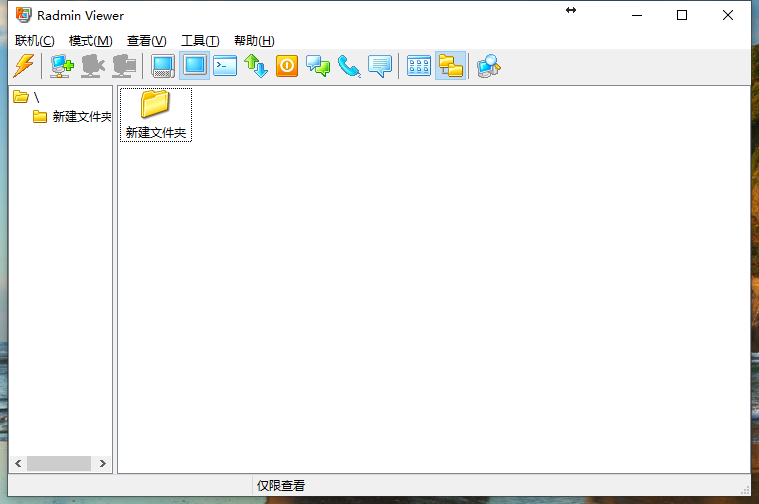Add a new connection with computer-plus icon
Screen dimensions: 759x504
pyautogui.click(x=62, y=65)
